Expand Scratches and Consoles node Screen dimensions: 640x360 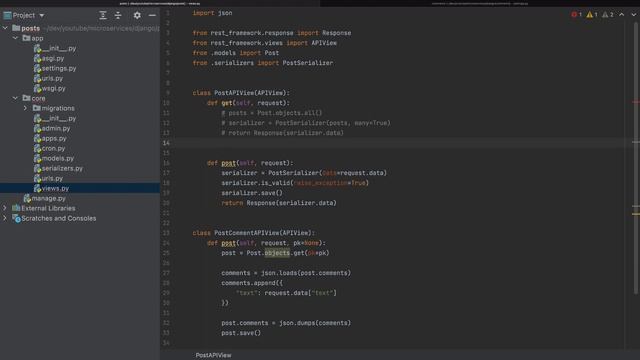point(5,218)
